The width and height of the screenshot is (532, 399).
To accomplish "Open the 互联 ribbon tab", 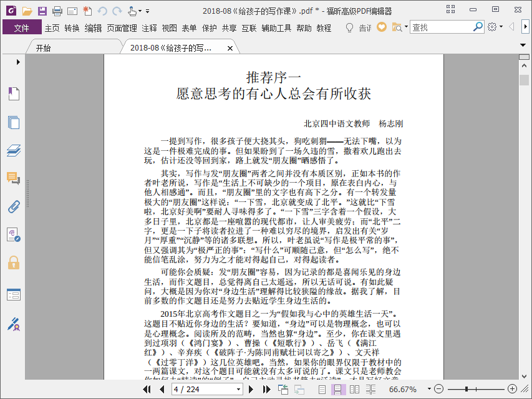I will (249, 28).
